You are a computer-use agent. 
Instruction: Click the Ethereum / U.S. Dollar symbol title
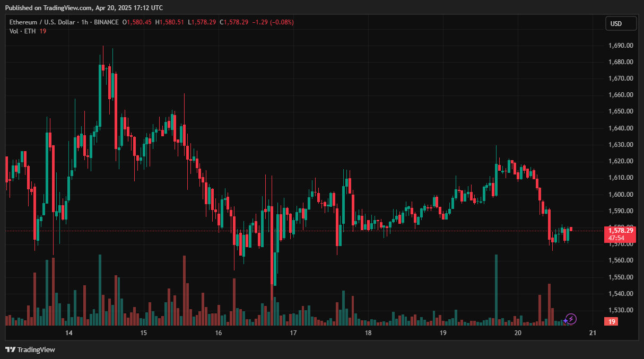point(42,22)
